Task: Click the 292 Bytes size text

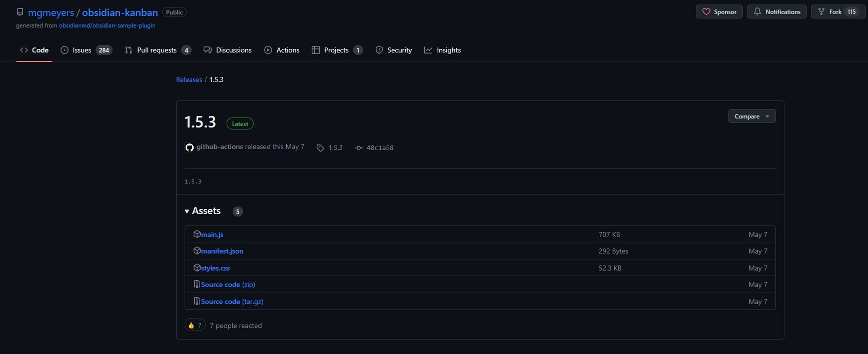Action: (x=613, y=251)
